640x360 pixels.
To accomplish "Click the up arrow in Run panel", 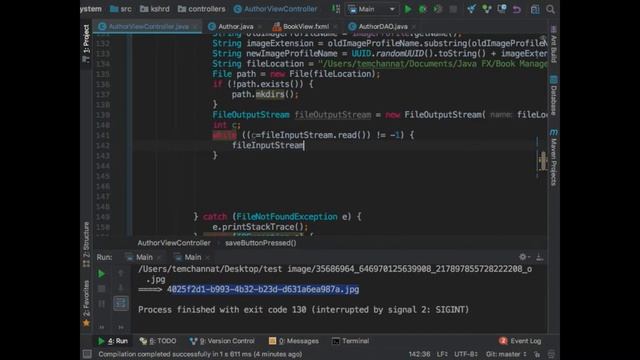I will [121, 273].
